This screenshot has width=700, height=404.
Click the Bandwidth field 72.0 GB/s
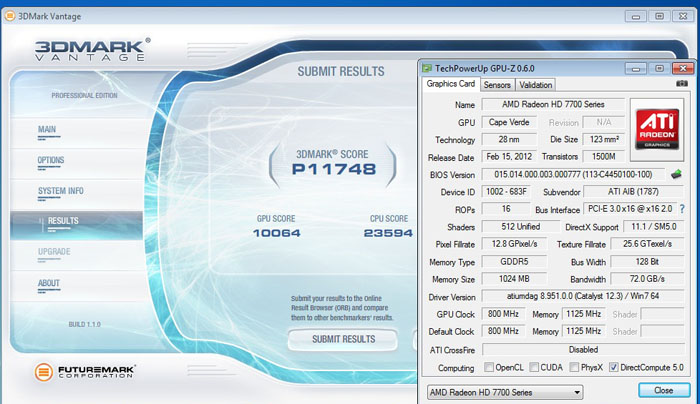pos(647,279)
